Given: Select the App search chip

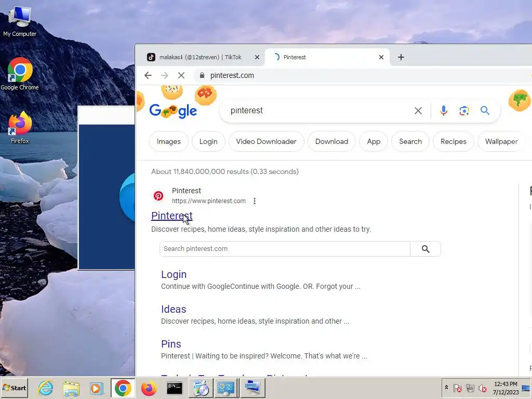Looking at the screenshot, I should pyautogui.click(x=374, y=141).
